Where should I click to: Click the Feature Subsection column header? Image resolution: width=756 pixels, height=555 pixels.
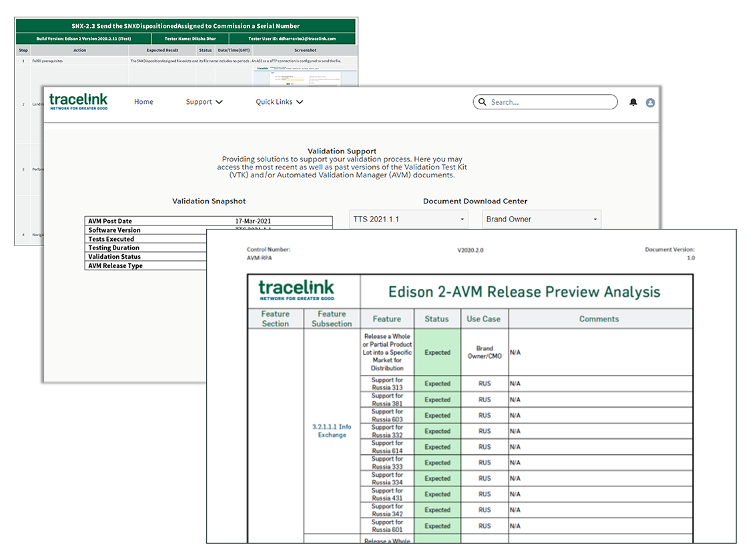(x=332, y=319)
